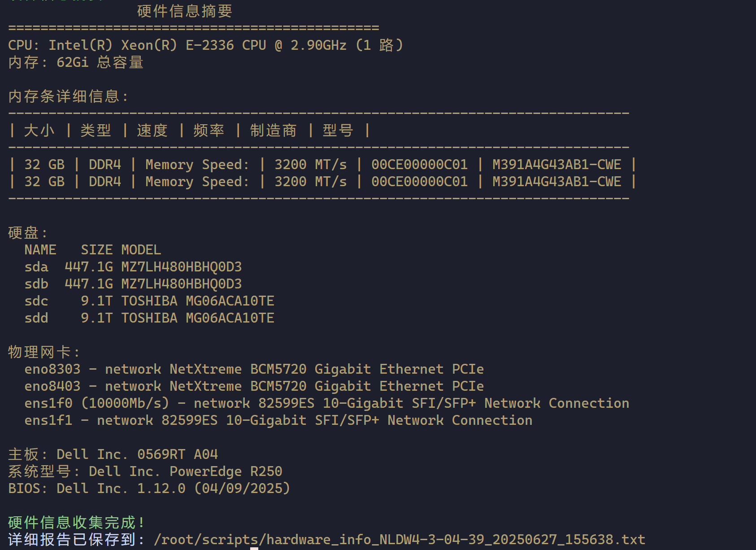Click the Dell Inc. 0569RT motherboard text
This screenshot has width=756, height=550.
[137, 454]
